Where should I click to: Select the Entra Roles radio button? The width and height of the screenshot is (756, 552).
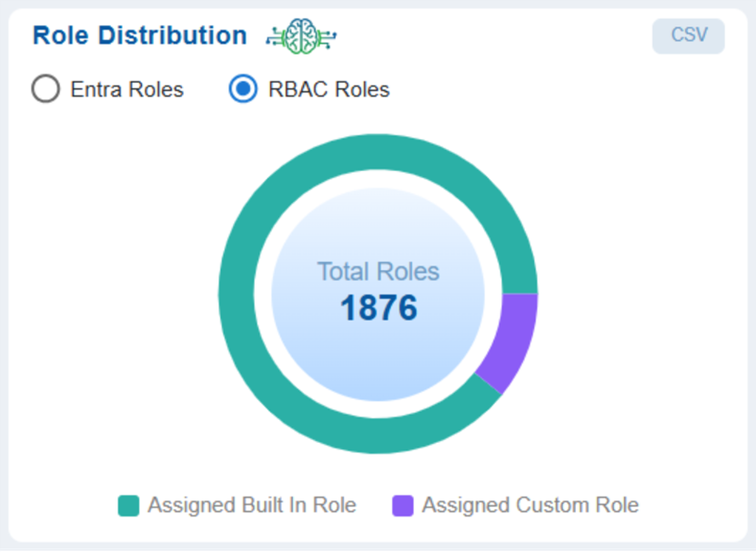(x=45, y=89)
